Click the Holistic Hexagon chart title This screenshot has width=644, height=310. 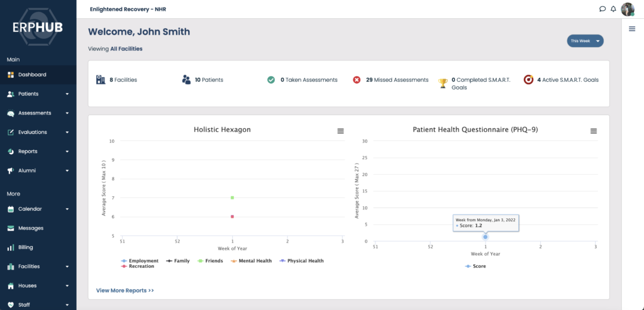222,130
